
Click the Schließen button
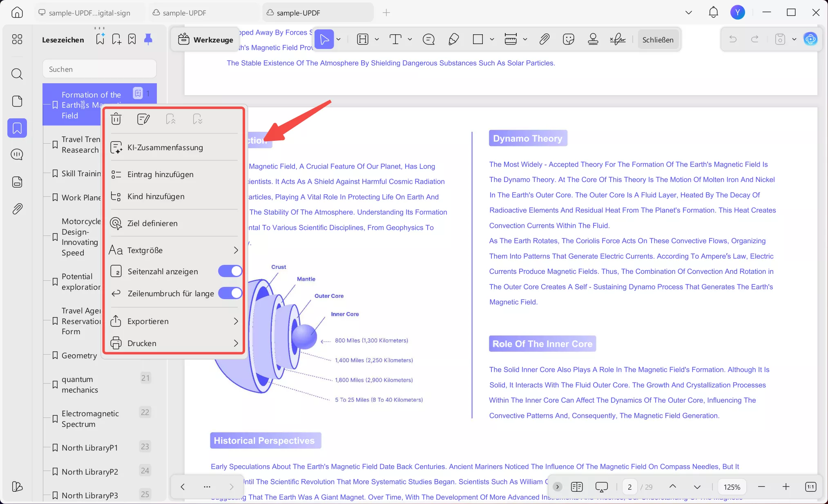click(658, 40)
